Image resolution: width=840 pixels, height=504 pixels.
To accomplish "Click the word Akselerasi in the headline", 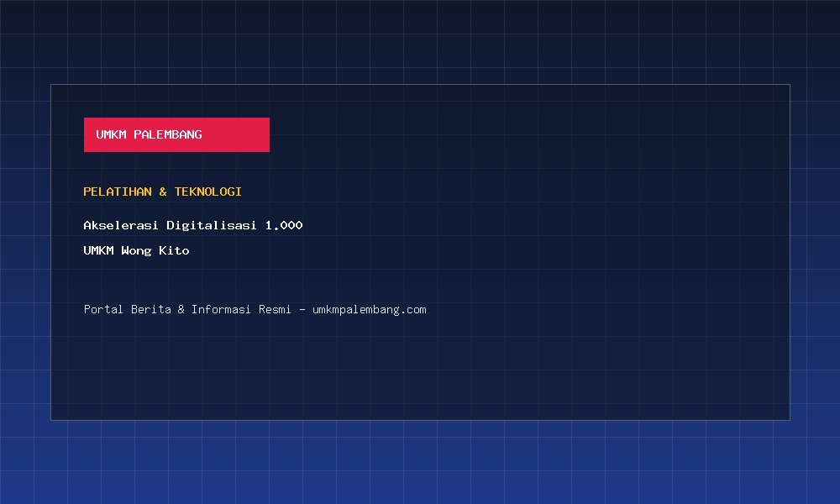I will pyautogui.click(x=120, y=225).
